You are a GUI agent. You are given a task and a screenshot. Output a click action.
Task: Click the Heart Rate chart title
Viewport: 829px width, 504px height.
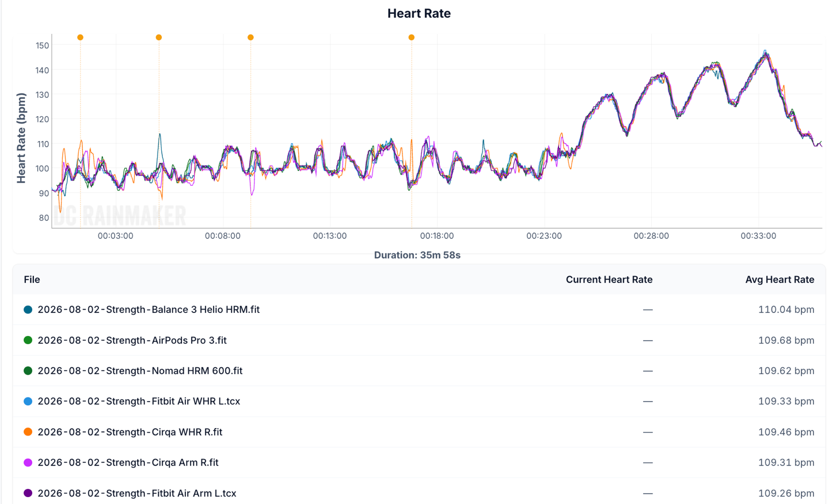pyautogui.click(x=419, y=13)
